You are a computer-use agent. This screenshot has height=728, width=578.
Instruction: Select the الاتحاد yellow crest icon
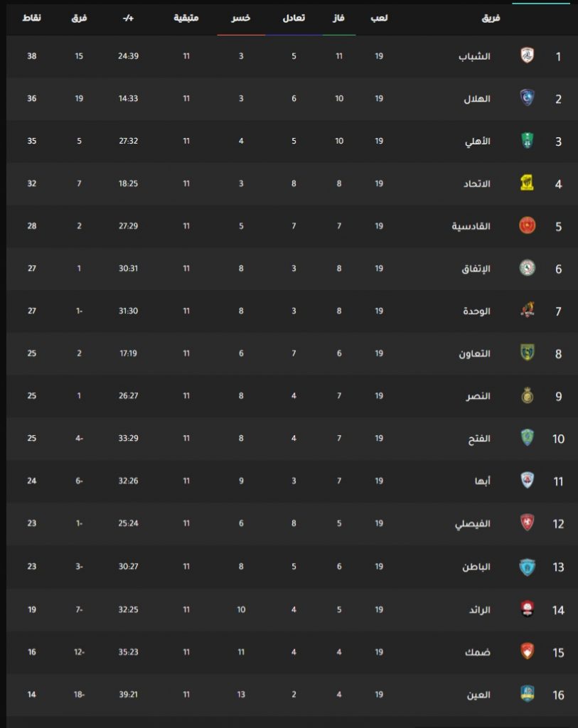(x=527, y=183)
